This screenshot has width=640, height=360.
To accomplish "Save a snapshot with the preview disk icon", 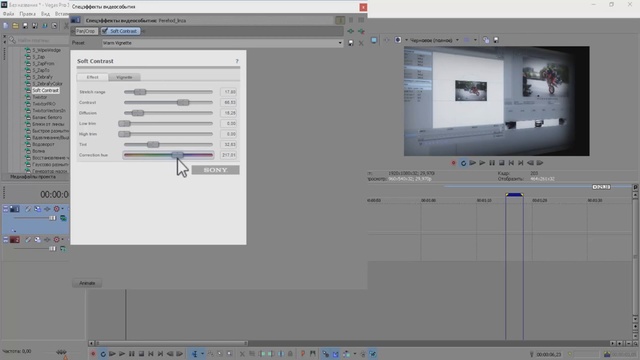I will pyautogui.click(x=496, y=40).
